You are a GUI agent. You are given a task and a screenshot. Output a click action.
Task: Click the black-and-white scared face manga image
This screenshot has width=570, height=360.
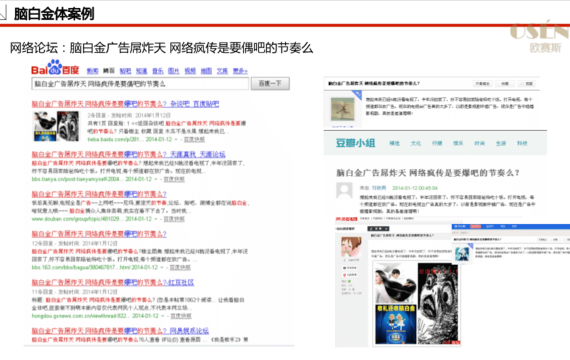coord(438,305)
